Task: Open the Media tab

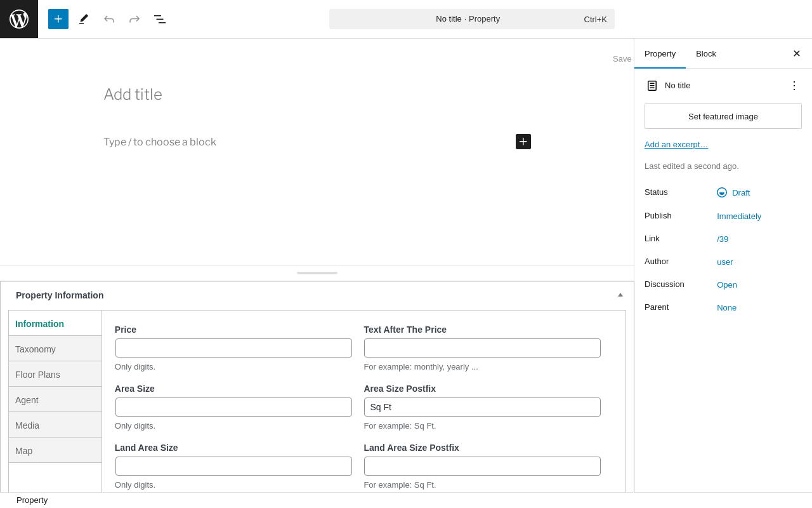Action: [55, 425]
